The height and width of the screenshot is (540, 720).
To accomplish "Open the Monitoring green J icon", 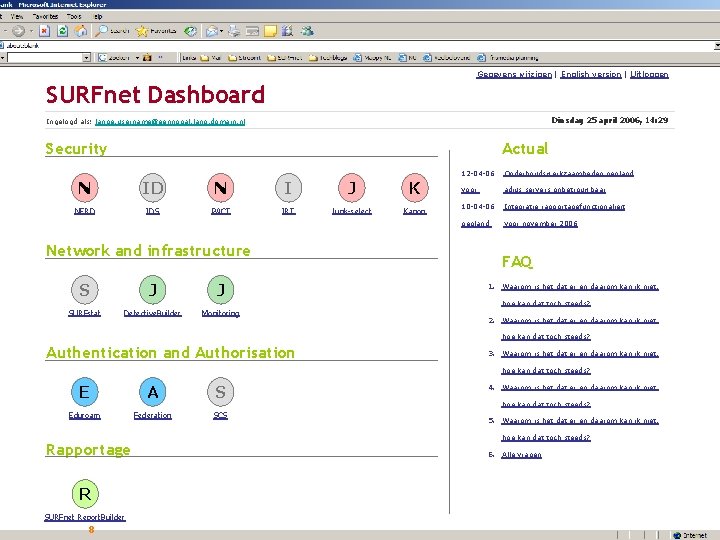I will click(220, 290).
